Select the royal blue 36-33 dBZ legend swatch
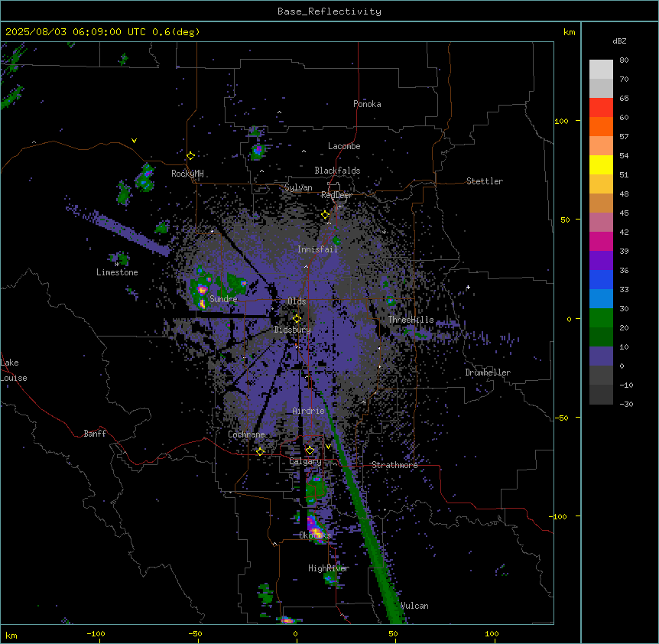Viewport: 659px width, 644px height. (x=601, y=279)
